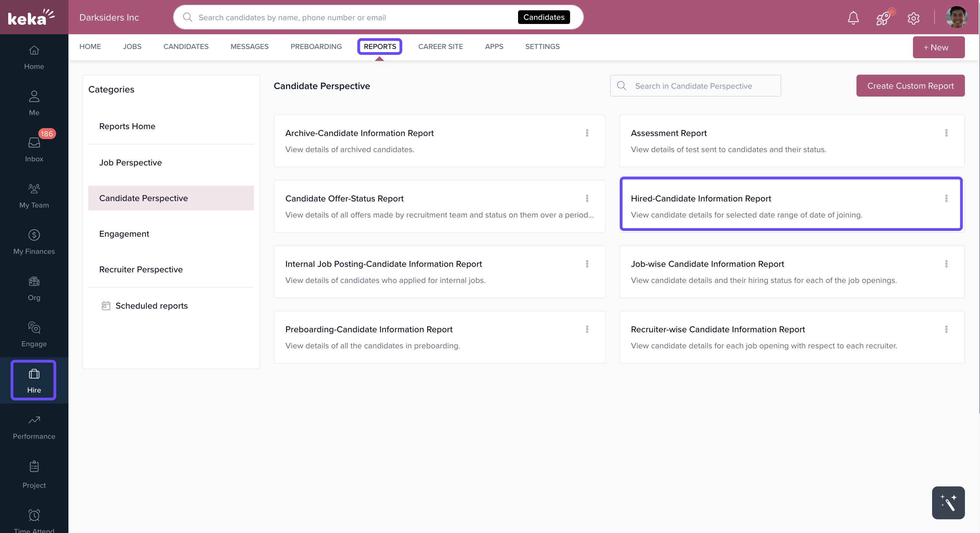Open the Org sidebar icon
Image resolution: width=980 pixels, height=533 pixels.
pos(34,288)
